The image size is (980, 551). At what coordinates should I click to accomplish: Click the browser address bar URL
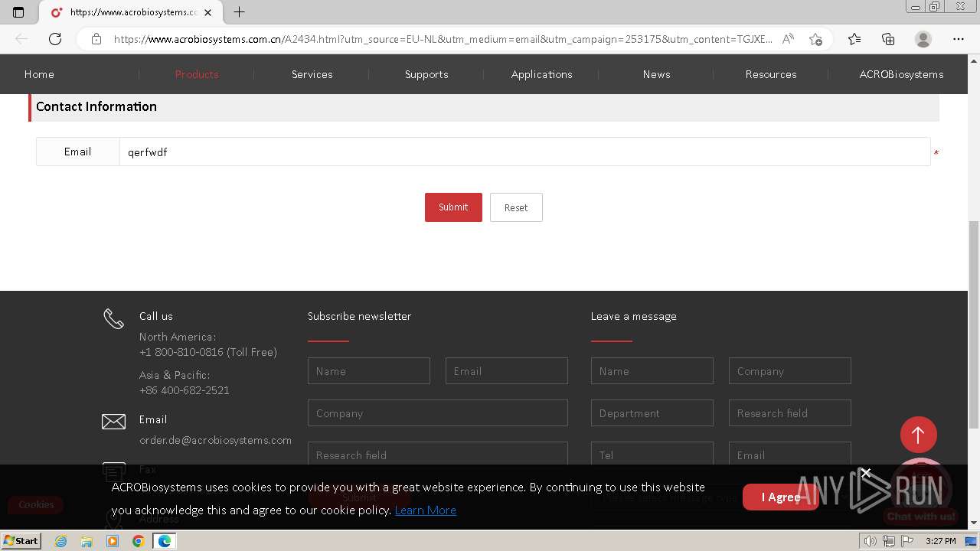click(x=443, y=39)
